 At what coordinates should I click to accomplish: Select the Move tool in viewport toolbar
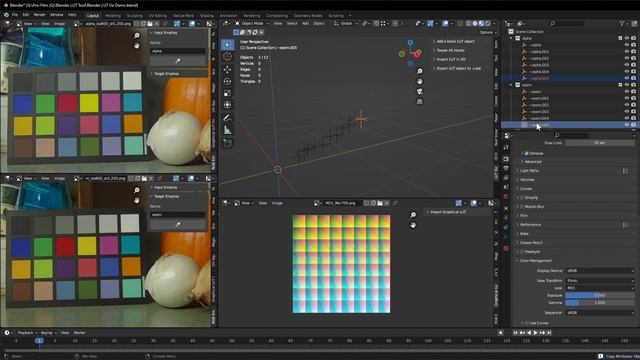(227, 70)
